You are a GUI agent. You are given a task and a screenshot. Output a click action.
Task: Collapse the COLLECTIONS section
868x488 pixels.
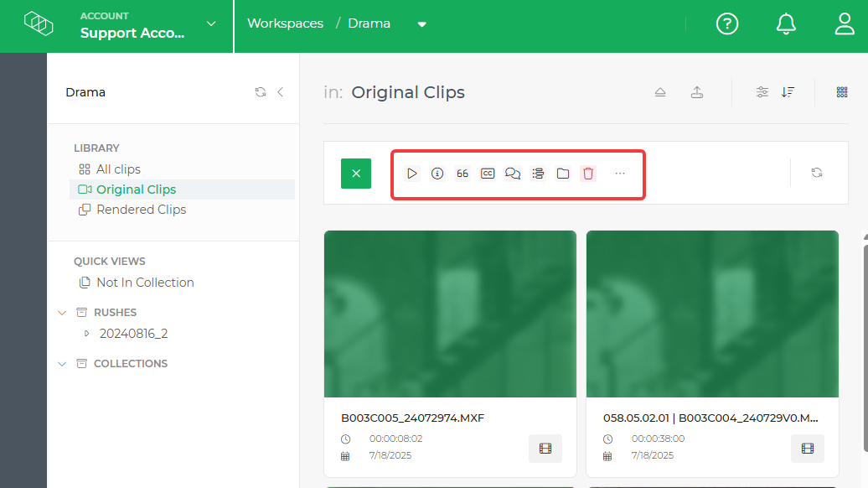pos(62,364)
